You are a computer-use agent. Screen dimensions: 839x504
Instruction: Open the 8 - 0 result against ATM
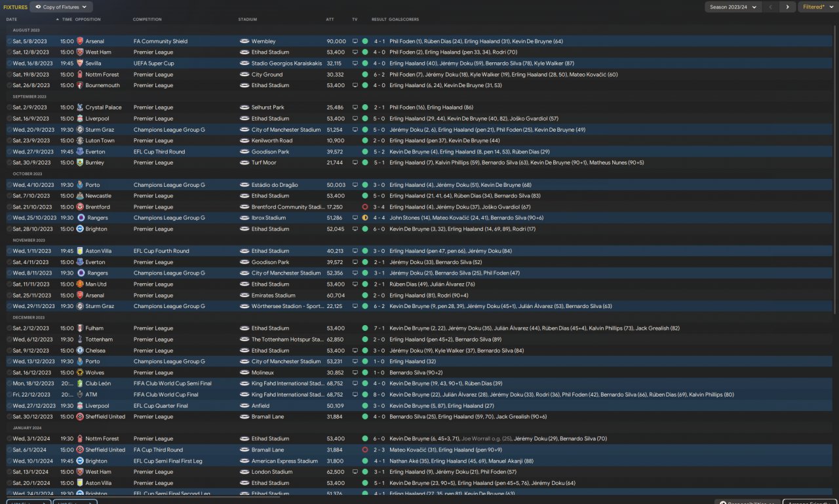[x=380, y=395]
